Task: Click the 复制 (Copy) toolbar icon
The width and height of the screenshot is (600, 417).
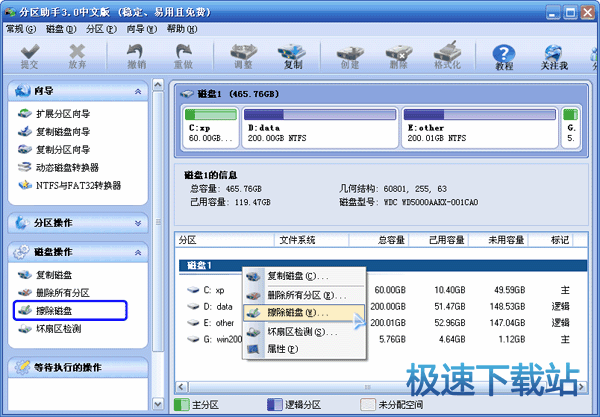Action: click(x=292, y=56)
